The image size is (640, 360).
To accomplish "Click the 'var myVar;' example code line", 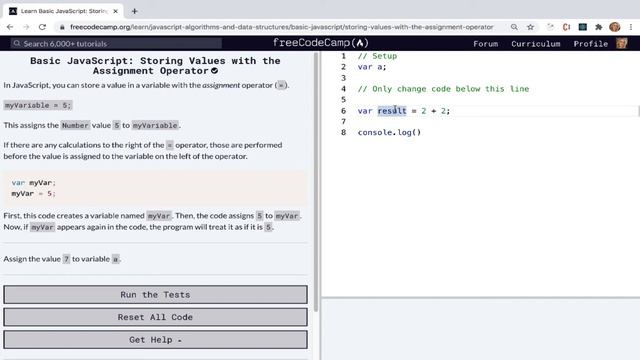I will tap(34, 182).
